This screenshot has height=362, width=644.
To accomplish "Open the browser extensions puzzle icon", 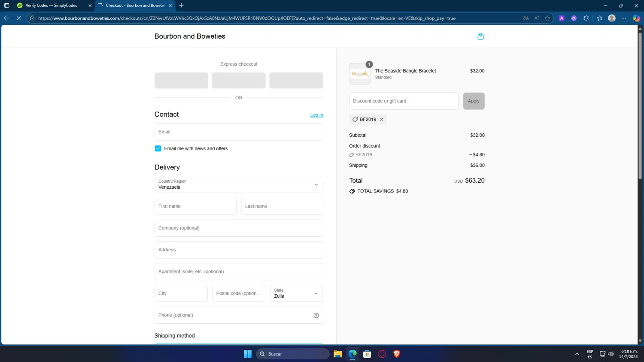I will click(586, 18).
